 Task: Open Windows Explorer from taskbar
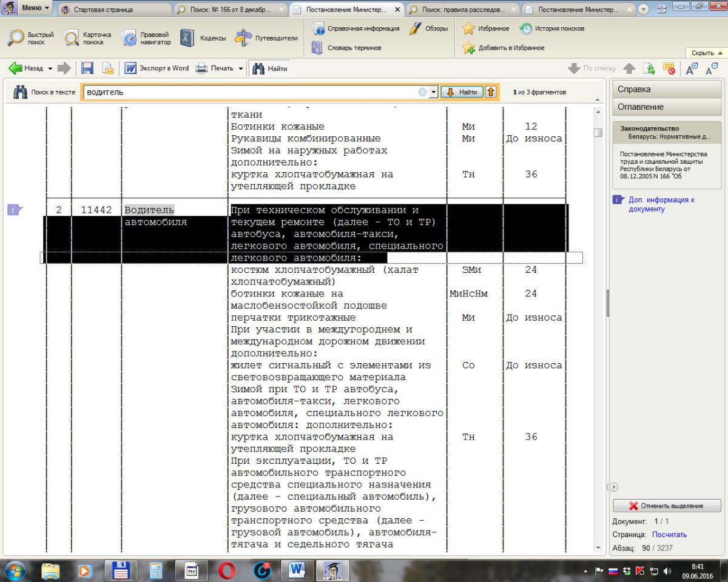[52, 570]
